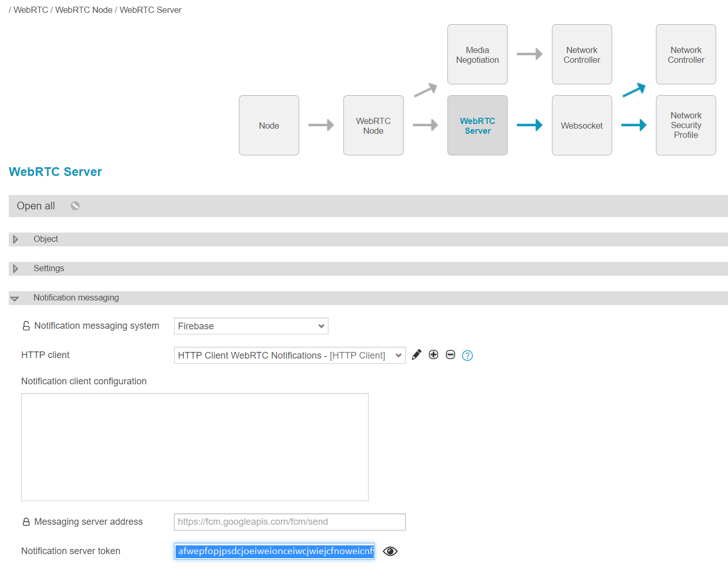Click the plus icon to add HTTP client
728x568 pixels.
[x=434, y=355]
